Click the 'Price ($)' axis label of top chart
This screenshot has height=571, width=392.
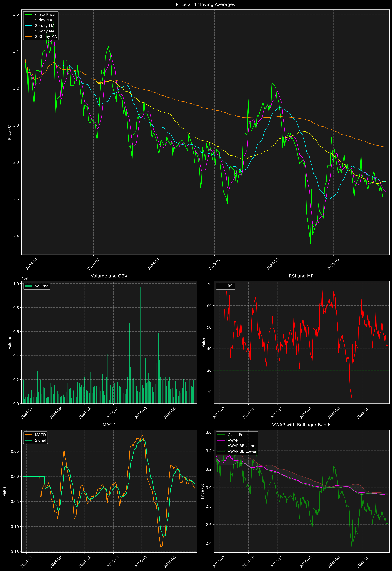(x=10, y=132)
